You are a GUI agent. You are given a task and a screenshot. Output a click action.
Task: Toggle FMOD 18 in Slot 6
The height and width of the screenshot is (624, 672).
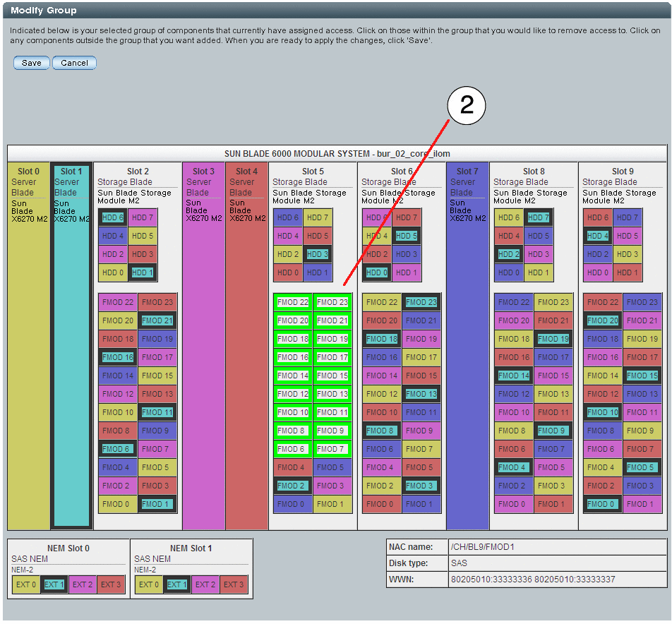pos(382,339)
